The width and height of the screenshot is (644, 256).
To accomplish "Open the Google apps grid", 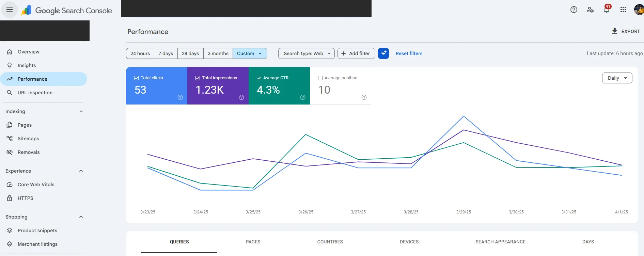I will 623,10.
